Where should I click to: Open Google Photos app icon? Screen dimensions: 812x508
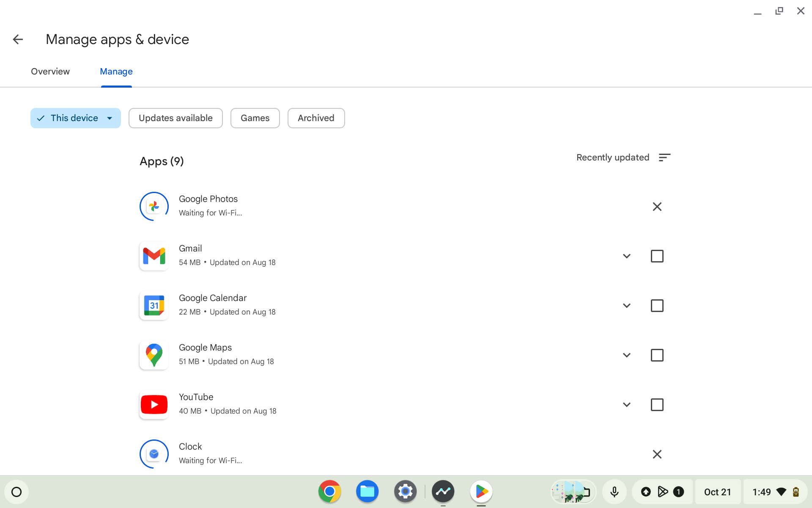click(154, 206)
